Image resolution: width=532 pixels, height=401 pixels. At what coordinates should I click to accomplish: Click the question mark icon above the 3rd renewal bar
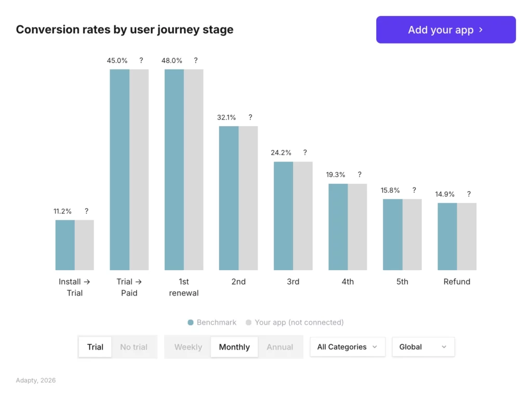(304, 153)
